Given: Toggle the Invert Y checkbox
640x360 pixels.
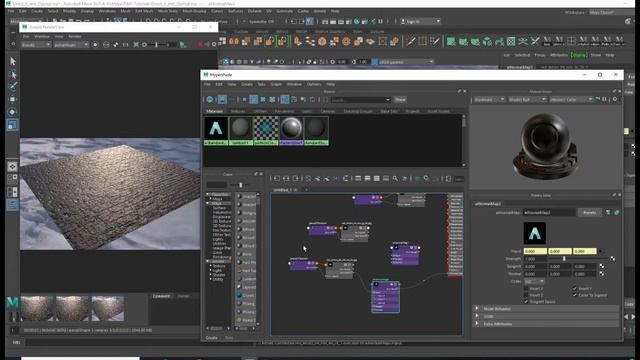Looking at the screenshot, I should point(575,289).
